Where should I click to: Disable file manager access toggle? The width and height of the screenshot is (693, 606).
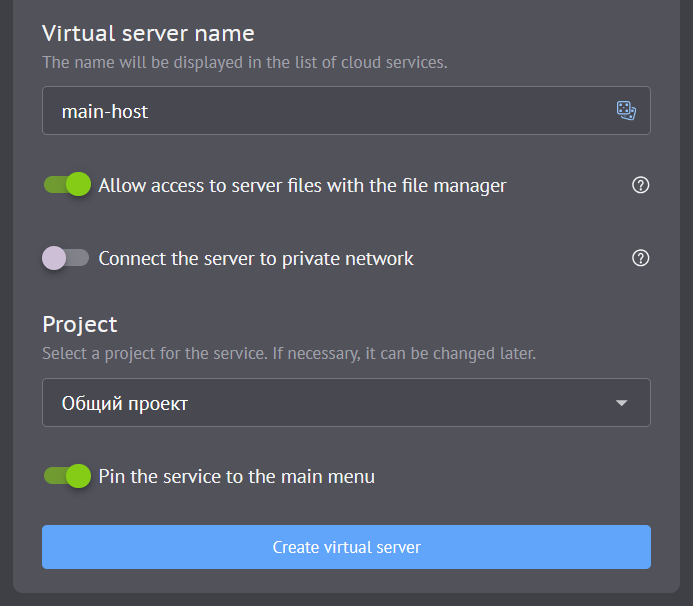coord(67,185)
